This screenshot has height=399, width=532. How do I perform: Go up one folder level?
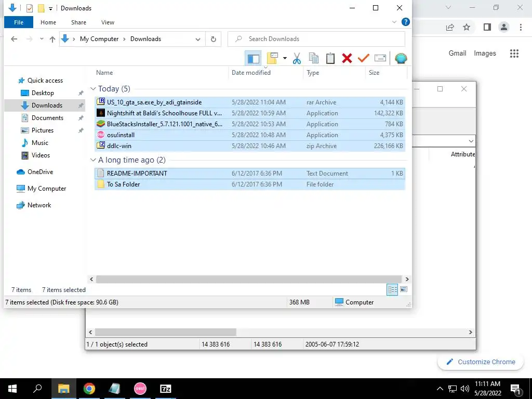(x=52, y=39)
